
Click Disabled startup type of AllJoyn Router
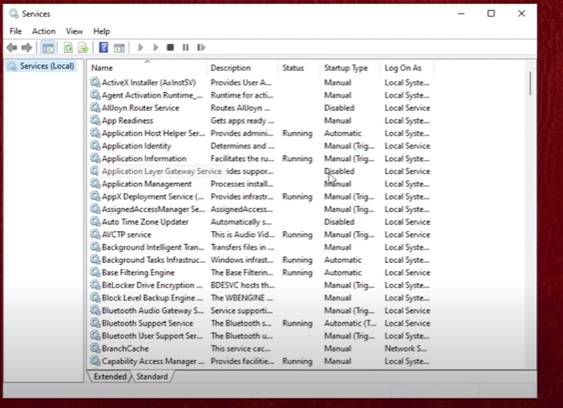[339, 108]
